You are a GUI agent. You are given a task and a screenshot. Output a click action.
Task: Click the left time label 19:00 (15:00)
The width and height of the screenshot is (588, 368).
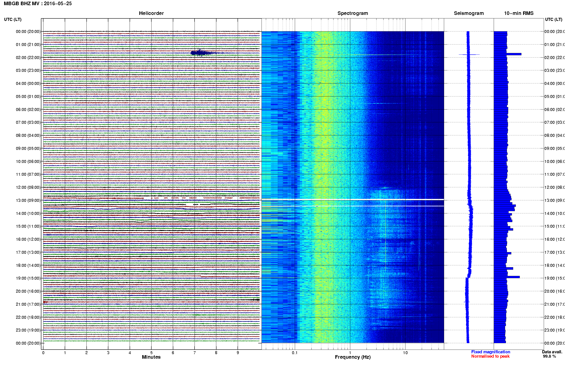(28, 278)
